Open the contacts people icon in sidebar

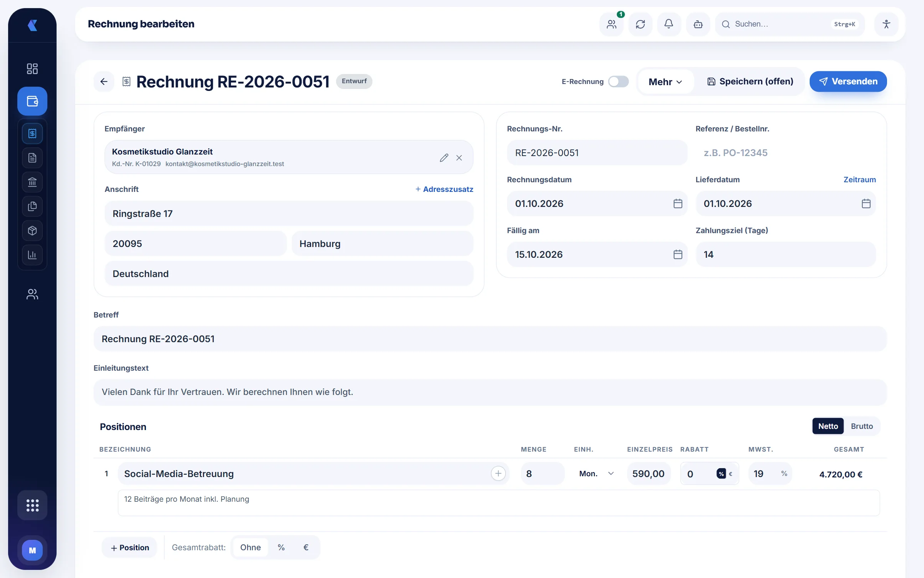pyautogui.click(x=32, y=294)
